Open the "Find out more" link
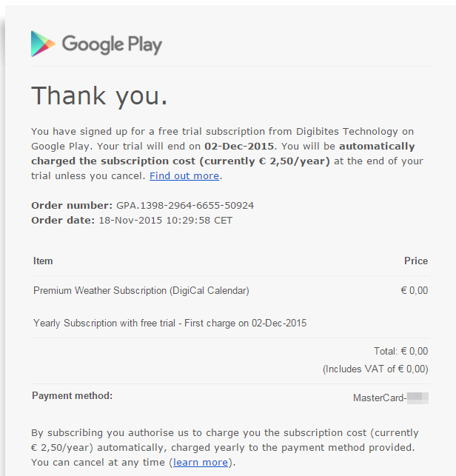The width and height of the screenshot is (456, 476). [x=184, y=175]
